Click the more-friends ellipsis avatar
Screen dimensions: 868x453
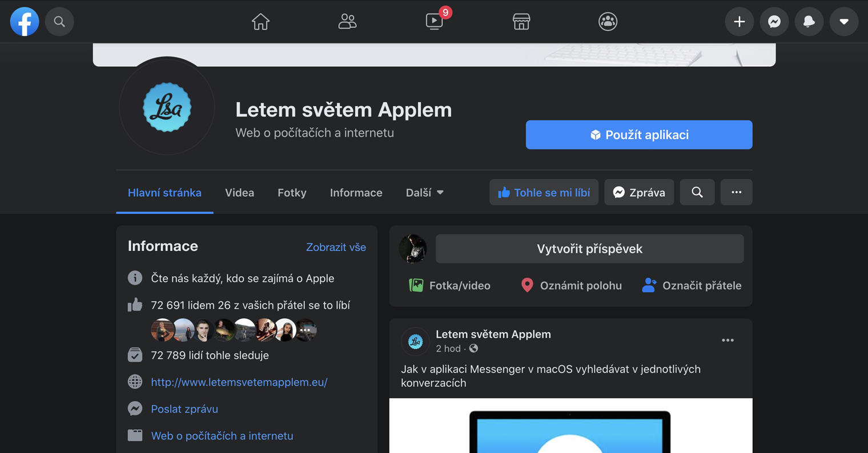(x=306, y=330)
